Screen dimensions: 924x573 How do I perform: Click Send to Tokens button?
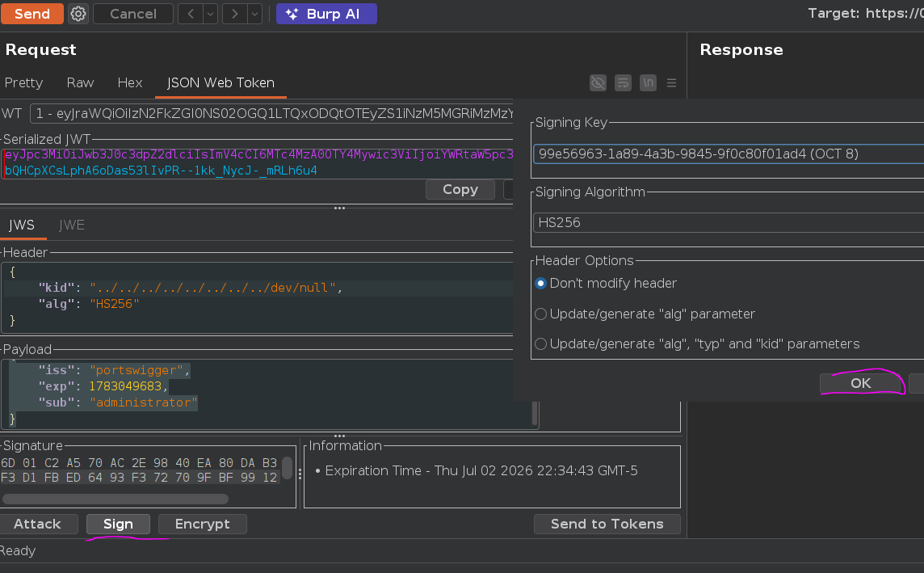point(607,524)
